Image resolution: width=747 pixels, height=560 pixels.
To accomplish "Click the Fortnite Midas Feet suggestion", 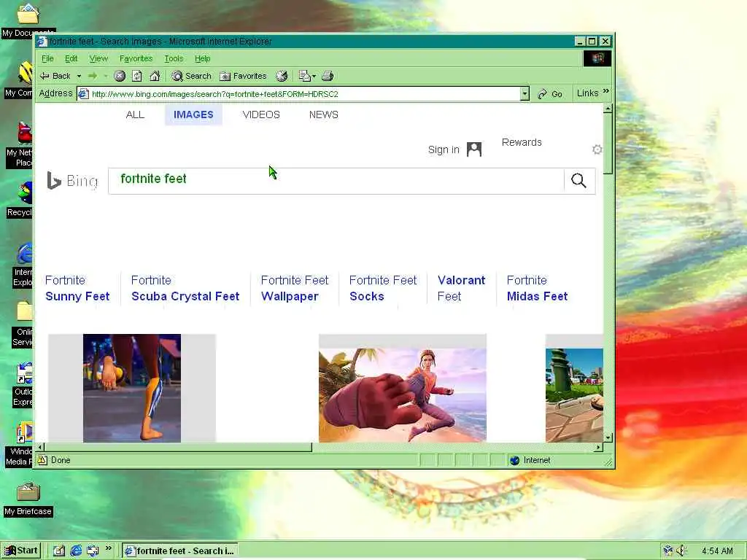I will (537, 288).
